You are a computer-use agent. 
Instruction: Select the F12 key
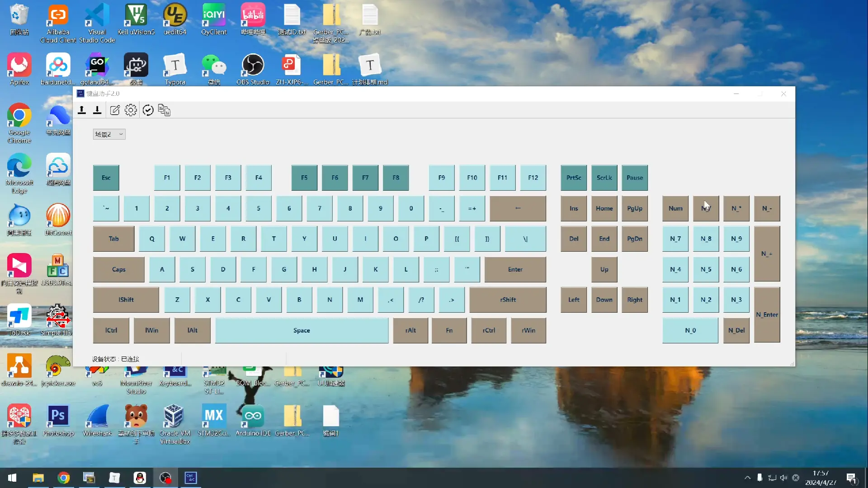pyautogui.click(x=533, y=178)
